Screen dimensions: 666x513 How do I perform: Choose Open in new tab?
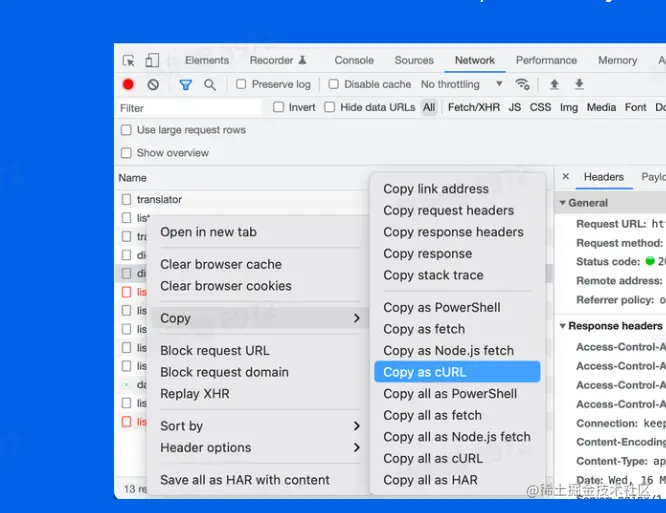[260, 232]
